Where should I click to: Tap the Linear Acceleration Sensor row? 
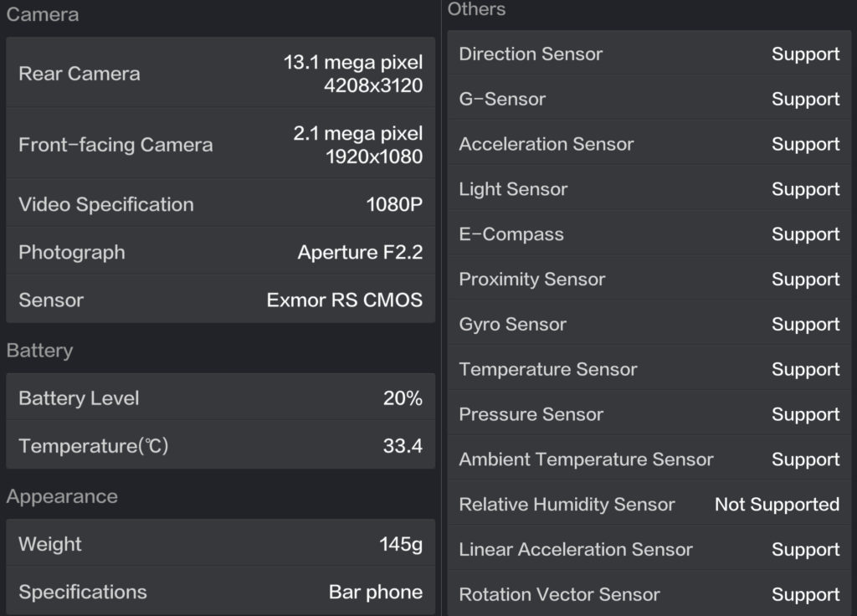click(x=649, y=548)
